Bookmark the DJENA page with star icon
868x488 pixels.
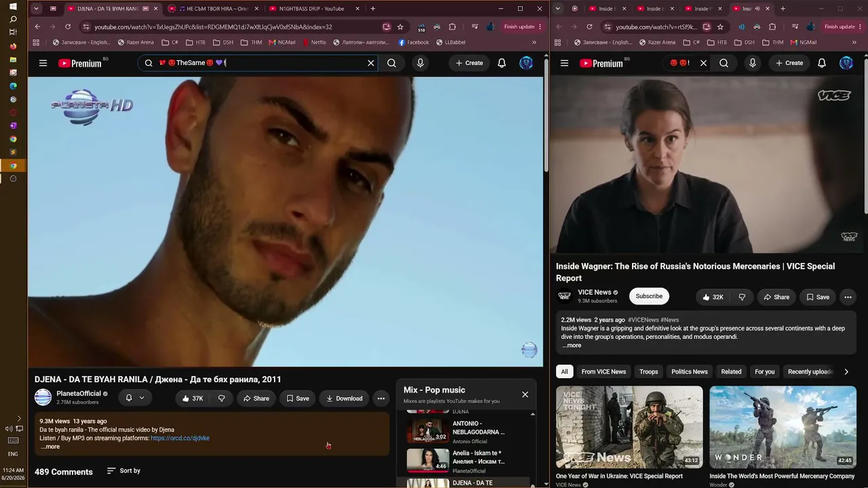[400, 27]
